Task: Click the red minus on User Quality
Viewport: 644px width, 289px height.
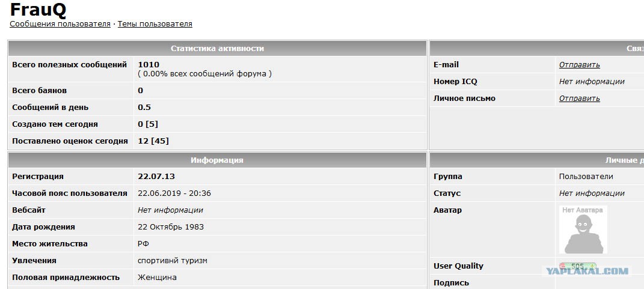Action: pyautogui.click(x=562, y=266)
